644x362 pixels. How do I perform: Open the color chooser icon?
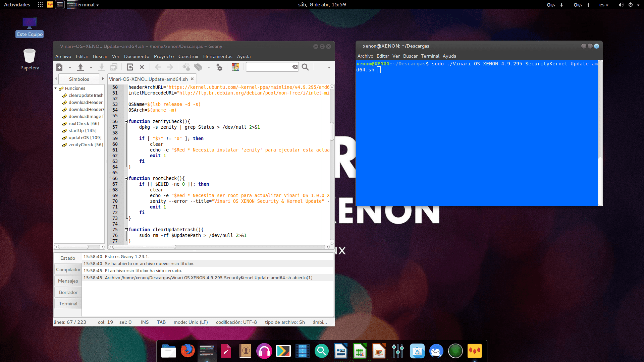(235, 67)
